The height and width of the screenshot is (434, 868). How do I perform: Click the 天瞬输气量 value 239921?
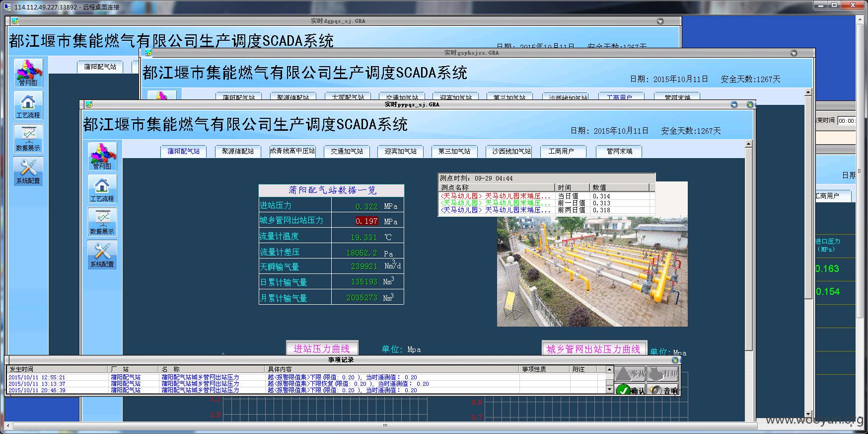[364, 266]
